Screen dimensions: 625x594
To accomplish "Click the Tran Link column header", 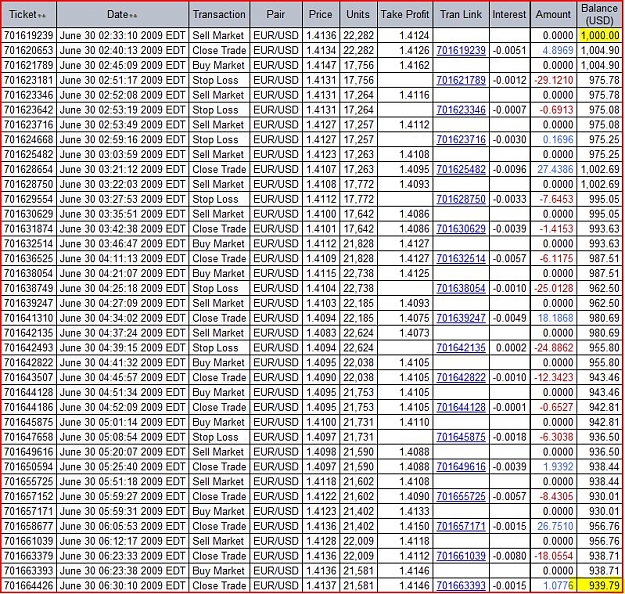I will coord(461,15).
